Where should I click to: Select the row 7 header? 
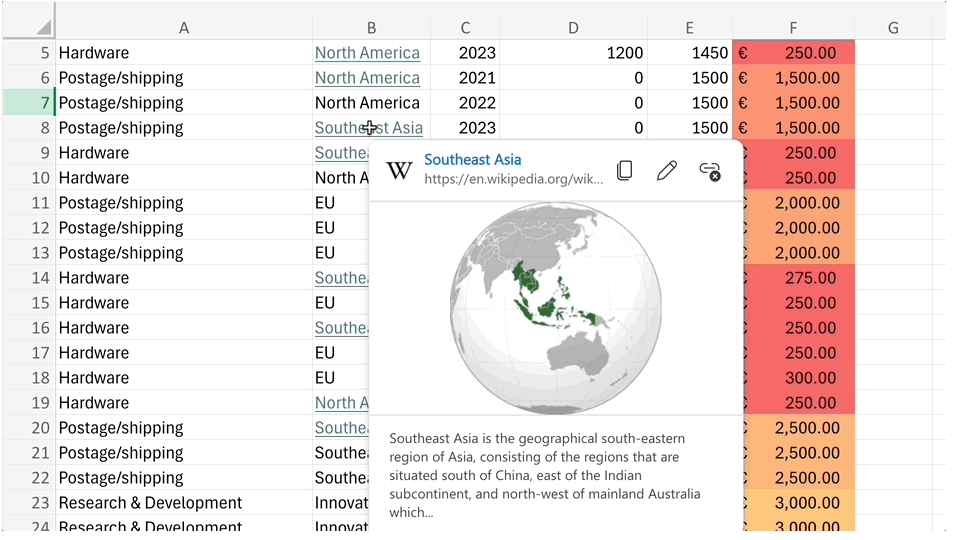(28, 103)
